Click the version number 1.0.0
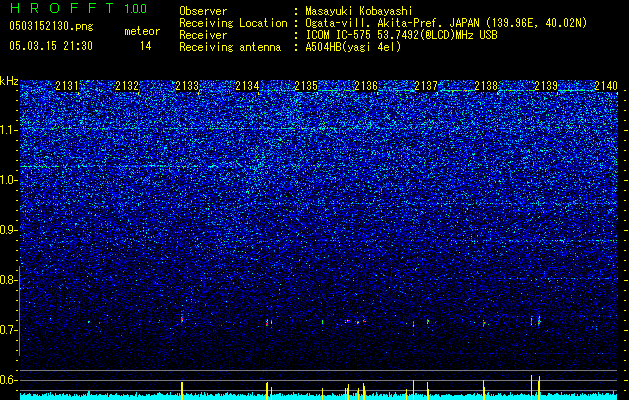This screenshot has width=629, height=400. click(x=135, y=9)
